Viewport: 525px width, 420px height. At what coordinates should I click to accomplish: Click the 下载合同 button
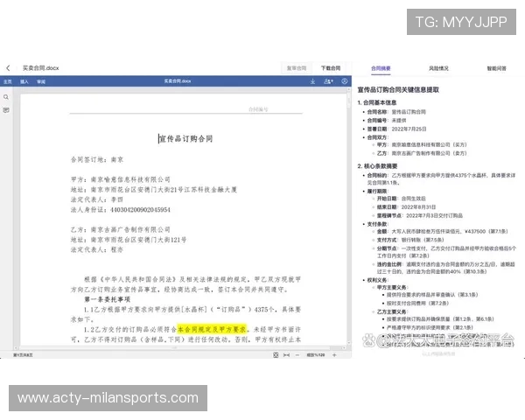coord(330,67)
